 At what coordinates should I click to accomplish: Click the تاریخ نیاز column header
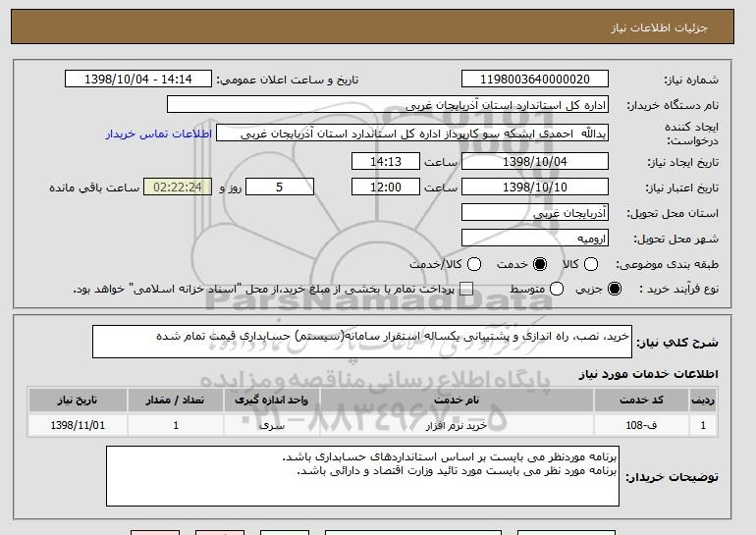click(78, 401)
